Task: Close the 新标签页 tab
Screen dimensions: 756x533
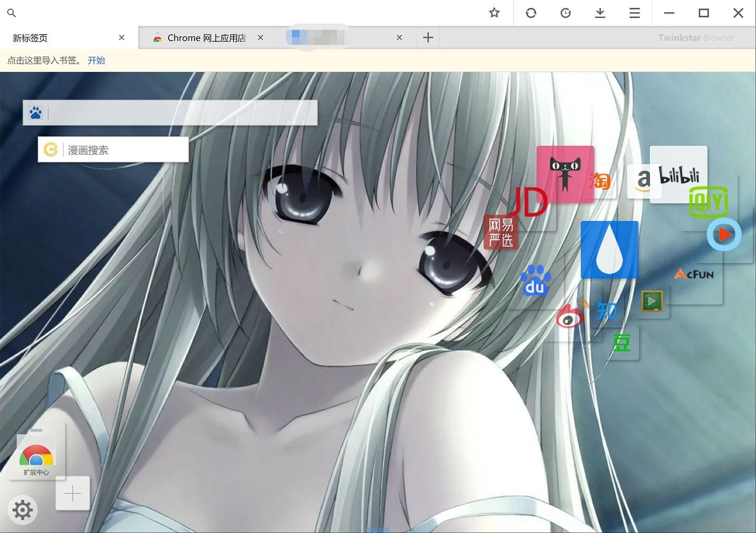Action: tap(121, 37)
